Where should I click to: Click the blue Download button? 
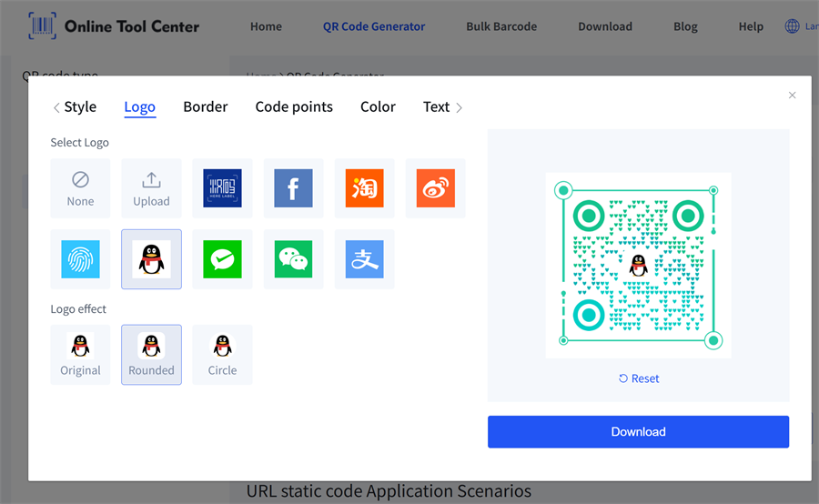click(x=638, y=432)
